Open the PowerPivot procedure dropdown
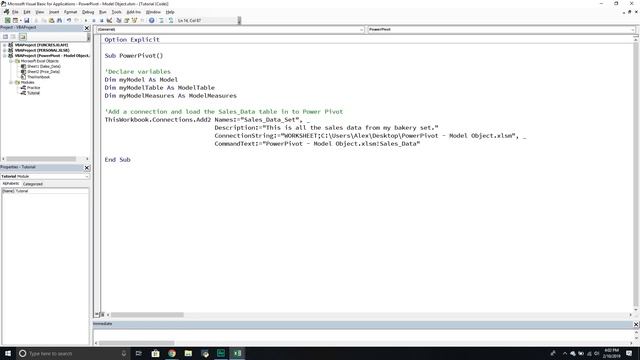Image resolution: width=640 pixels, height=360 pixels. [x=632, y=29]
